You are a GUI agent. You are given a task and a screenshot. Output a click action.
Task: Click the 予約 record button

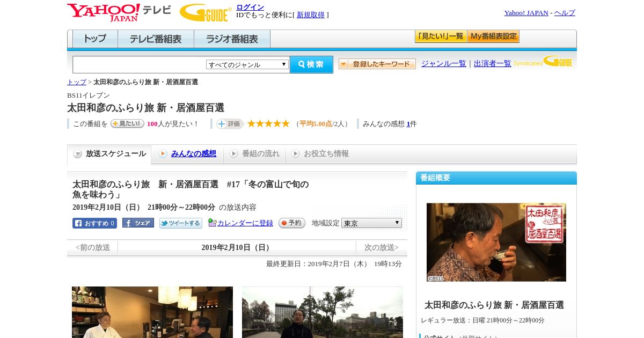point(292,223)
